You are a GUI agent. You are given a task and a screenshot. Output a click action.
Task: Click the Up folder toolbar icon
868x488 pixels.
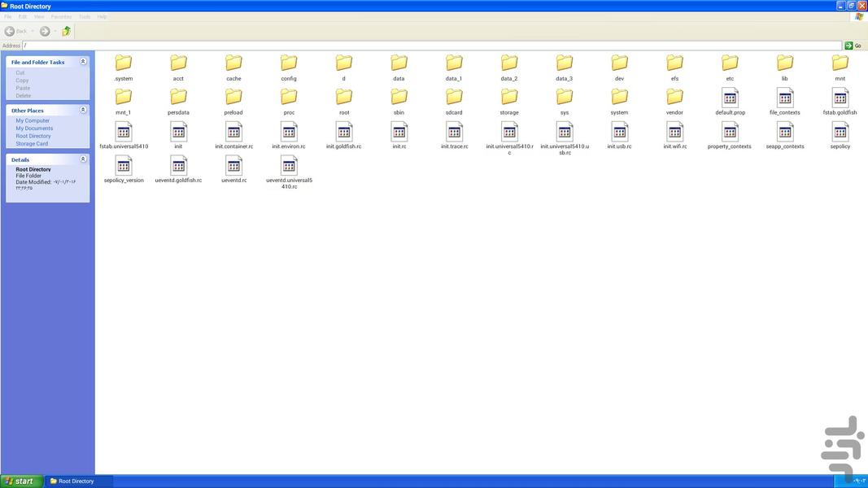click(x=66, y=31)
